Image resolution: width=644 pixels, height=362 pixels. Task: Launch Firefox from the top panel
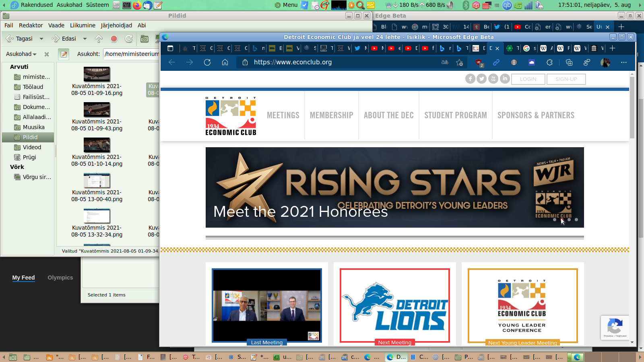click(137, 5)
